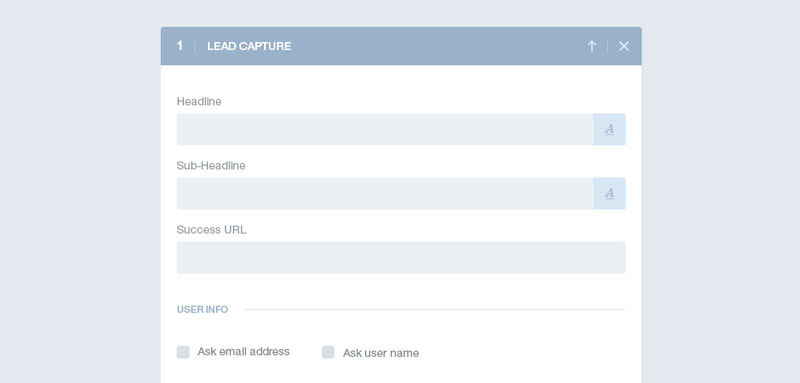Open text styling for Sub-Headline field

[609, 193]
